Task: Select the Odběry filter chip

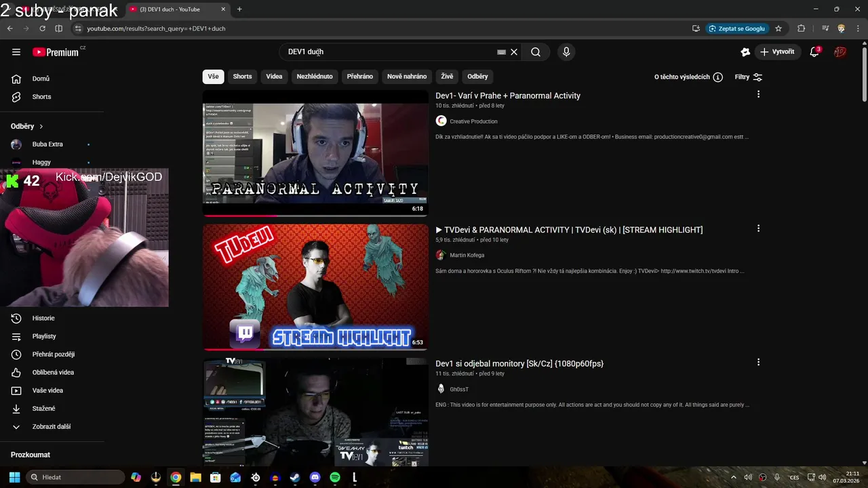Action: click(477, 77)
